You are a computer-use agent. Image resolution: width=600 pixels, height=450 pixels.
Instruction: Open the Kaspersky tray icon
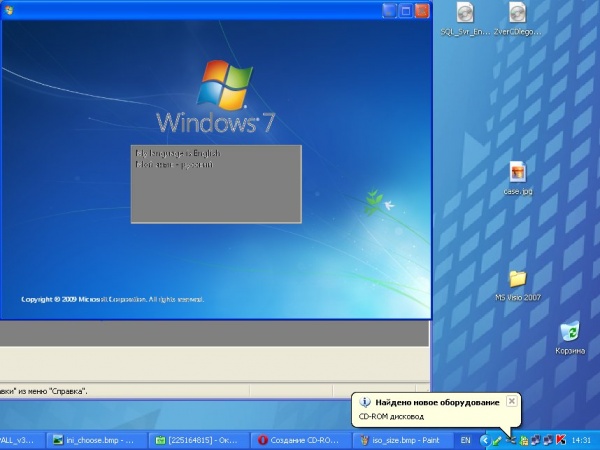point(561,440)
